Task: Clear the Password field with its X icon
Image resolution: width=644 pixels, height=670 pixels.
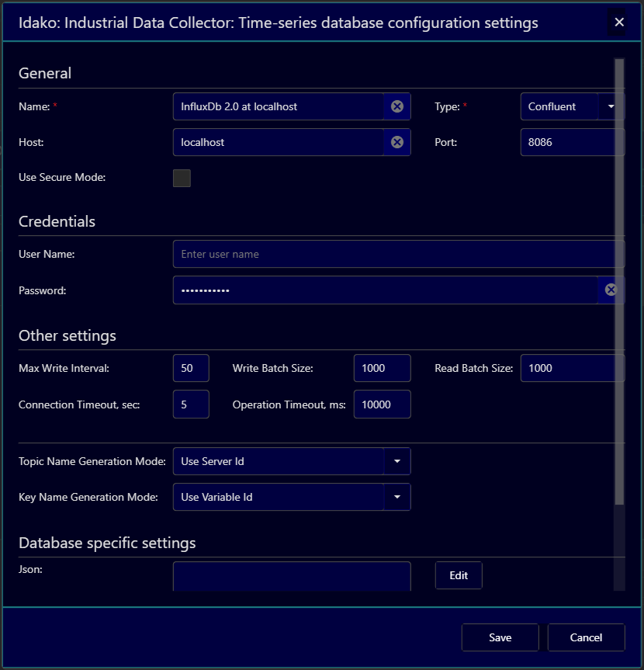Action: [x=611, y=290]
